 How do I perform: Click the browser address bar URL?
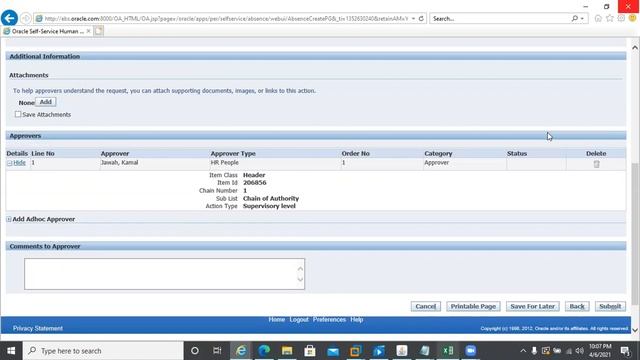tap(226, 18)
